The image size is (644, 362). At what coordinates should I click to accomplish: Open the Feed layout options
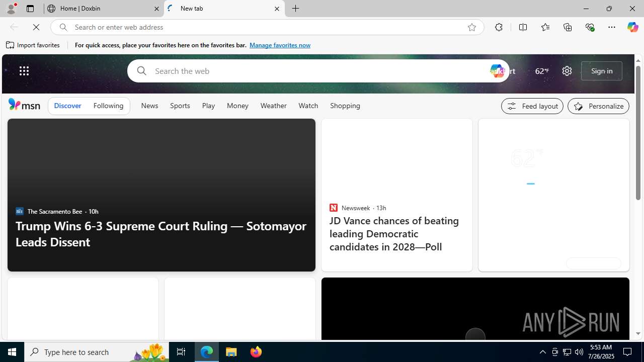pyautogui.click(x=532, y=106)
